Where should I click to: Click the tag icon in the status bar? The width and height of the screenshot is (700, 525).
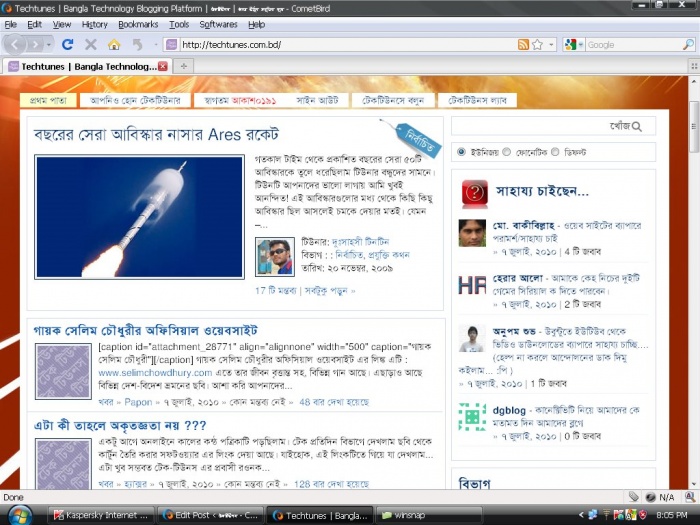coord(633,496)
